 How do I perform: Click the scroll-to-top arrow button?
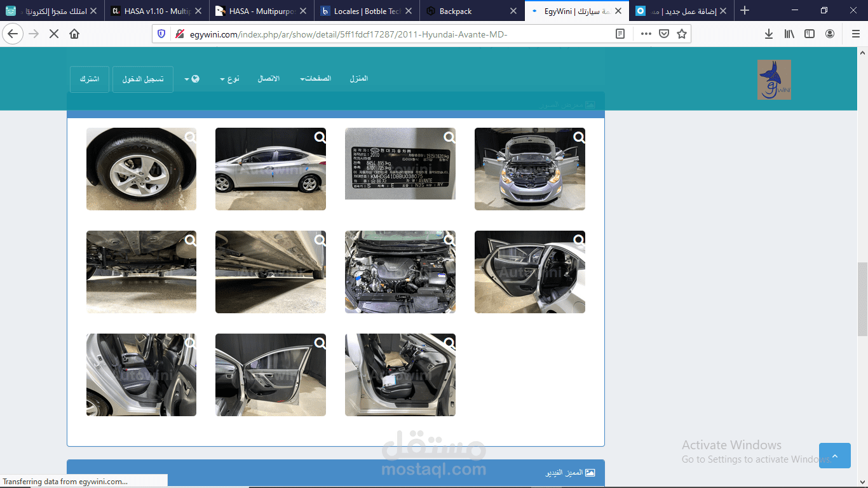click(835, 456)
